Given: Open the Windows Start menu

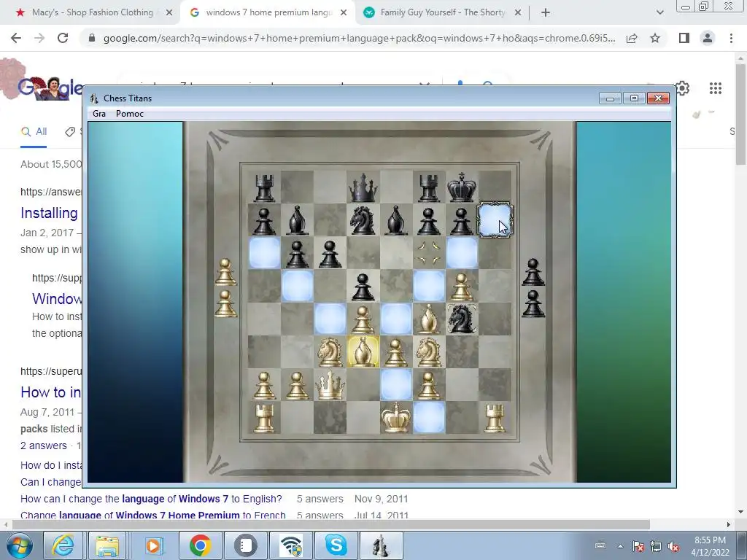Looking at the screenshot, I should coord(19,545).
